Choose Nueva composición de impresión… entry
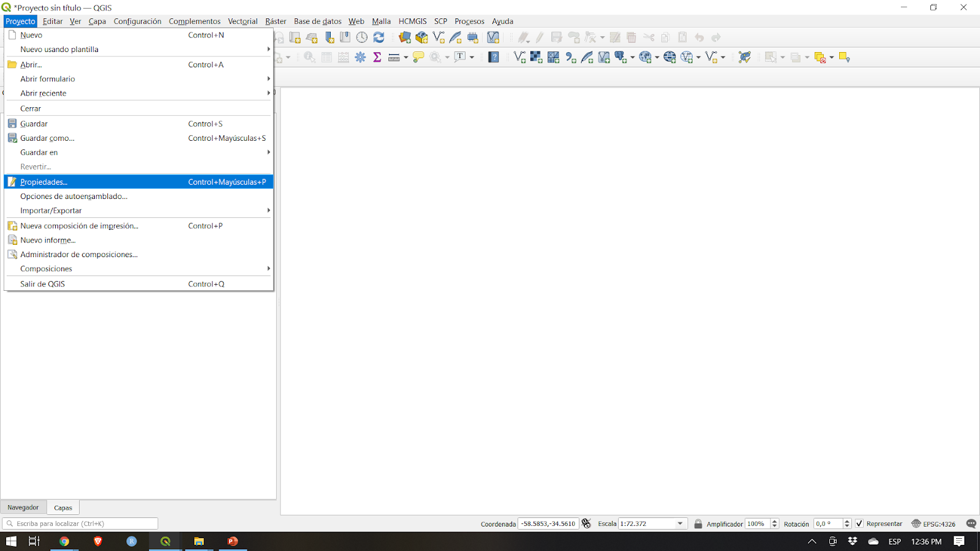 coord(138,226)
